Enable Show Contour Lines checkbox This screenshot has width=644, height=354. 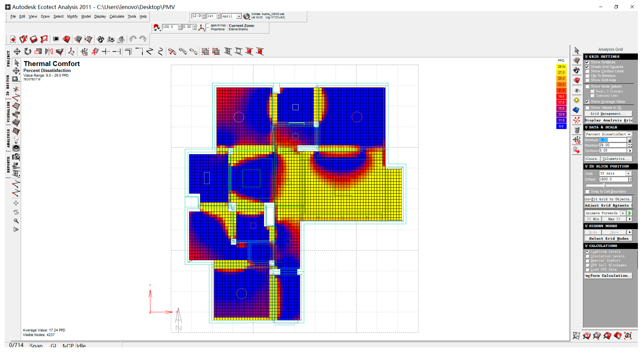coord(587,71)
